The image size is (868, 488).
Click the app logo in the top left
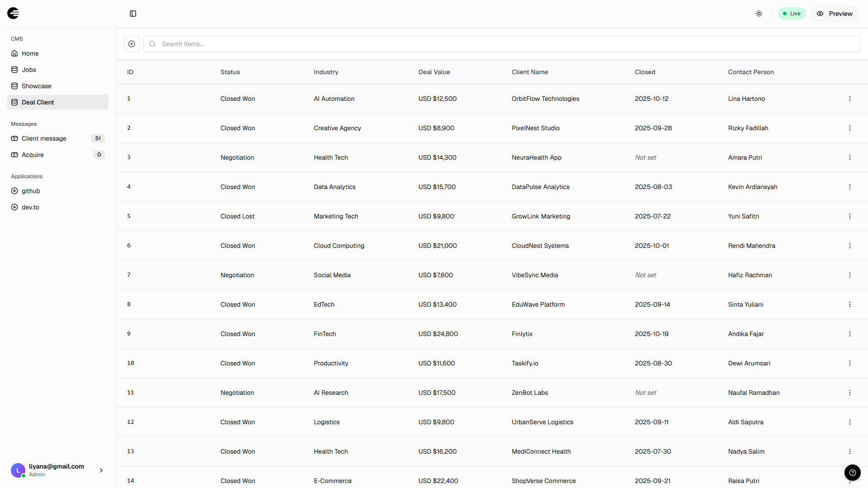[x=13, y=13]
